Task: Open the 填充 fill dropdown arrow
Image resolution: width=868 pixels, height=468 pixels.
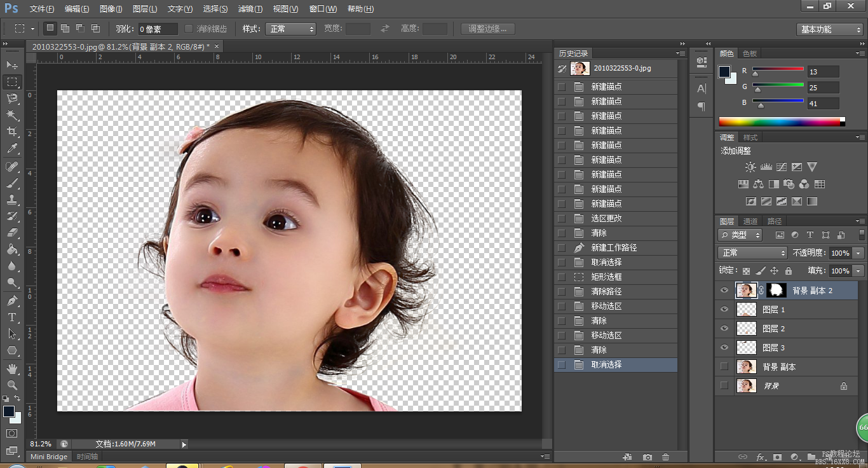Action: (858, 271)
